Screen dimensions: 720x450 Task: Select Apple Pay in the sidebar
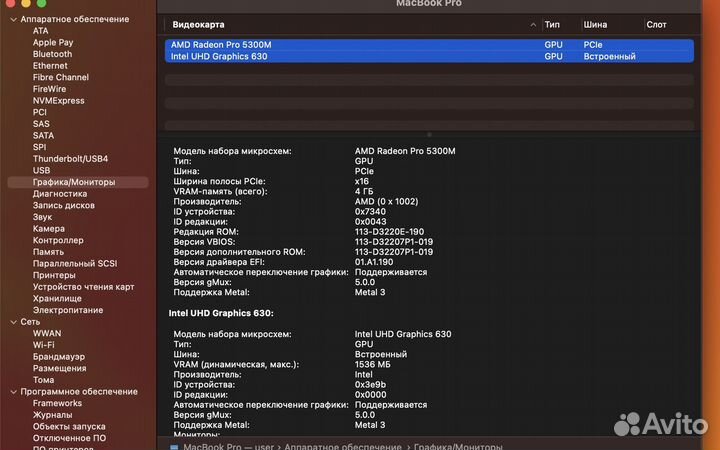(x=53, y=42)
